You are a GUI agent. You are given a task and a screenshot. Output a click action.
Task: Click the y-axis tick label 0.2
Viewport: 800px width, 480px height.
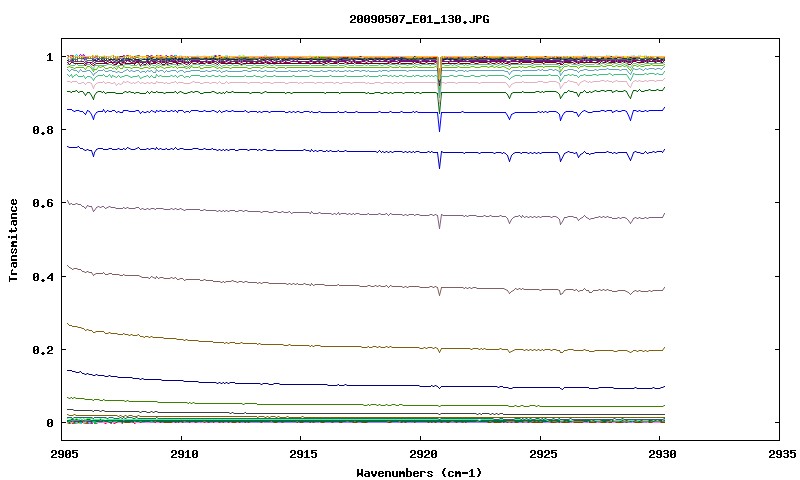coord(42,349)
